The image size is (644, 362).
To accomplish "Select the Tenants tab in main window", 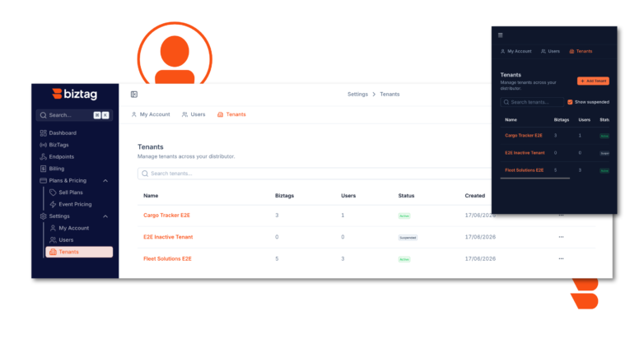I will pyautogui.click(x=231, y=114).
